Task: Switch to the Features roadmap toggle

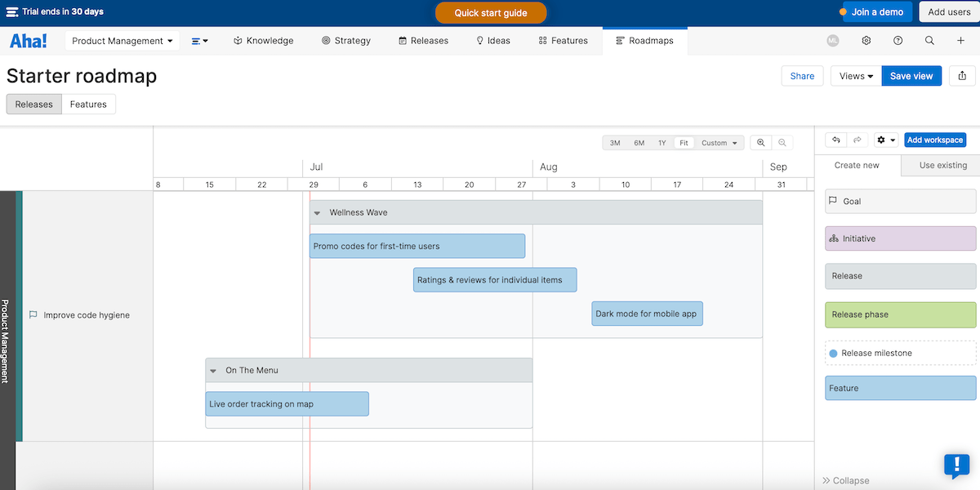Action: (88, 105)
